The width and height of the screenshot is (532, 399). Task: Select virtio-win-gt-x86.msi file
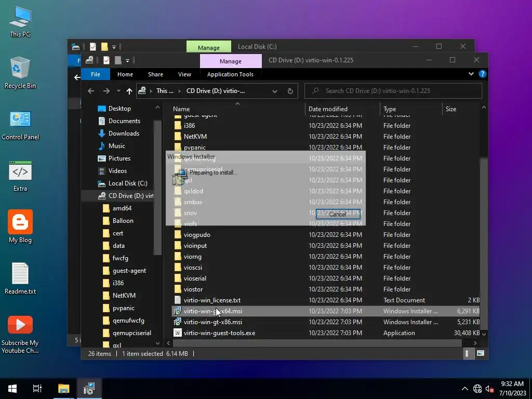click(x=212, y=322)
